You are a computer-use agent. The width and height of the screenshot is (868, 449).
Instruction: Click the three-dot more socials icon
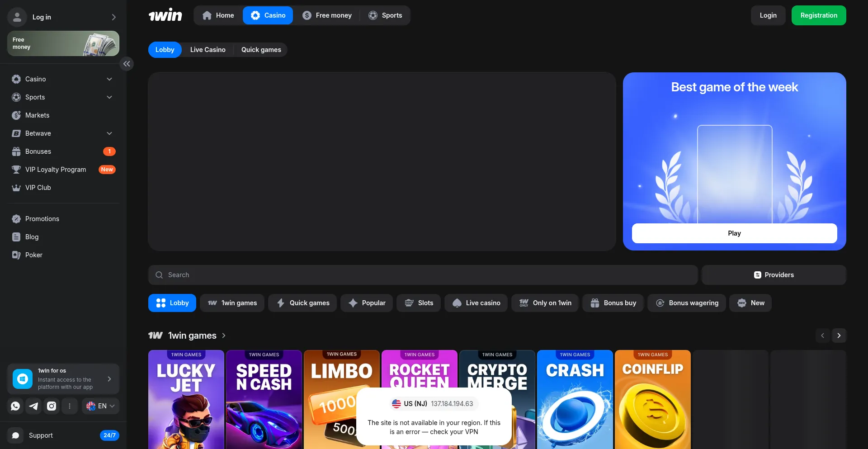click(70, 406)
